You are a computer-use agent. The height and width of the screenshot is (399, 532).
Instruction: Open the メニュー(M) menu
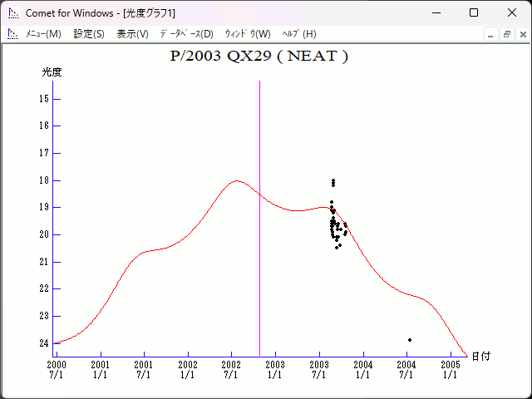point(43,34)
